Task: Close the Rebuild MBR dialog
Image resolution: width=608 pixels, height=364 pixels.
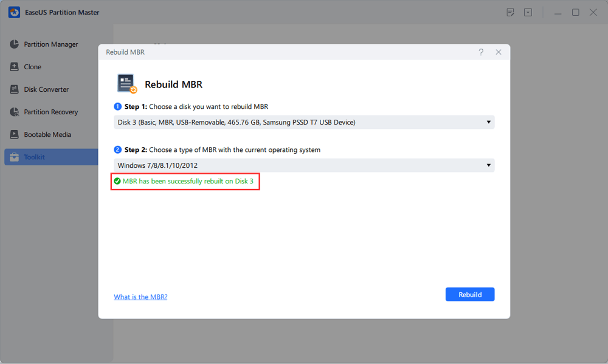Action: (499, 52)
